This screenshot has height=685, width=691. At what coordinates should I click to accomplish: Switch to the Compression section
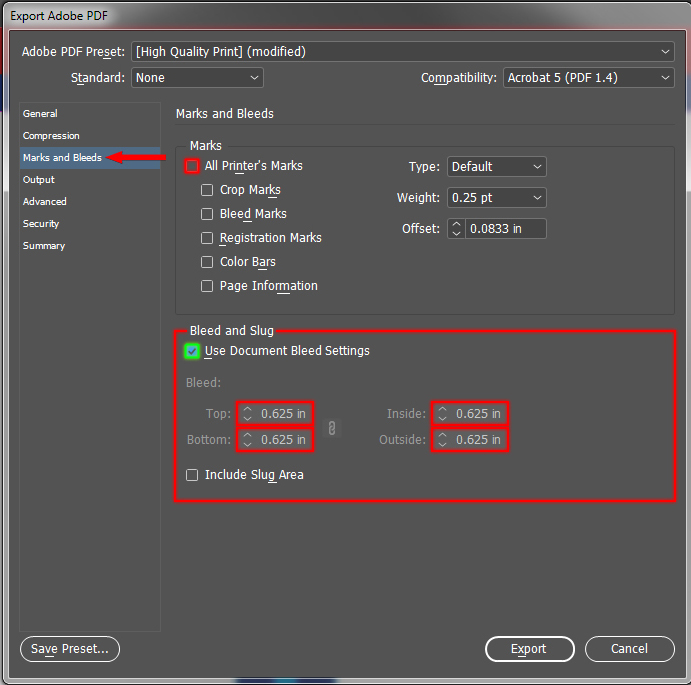[x=90, y=136]
